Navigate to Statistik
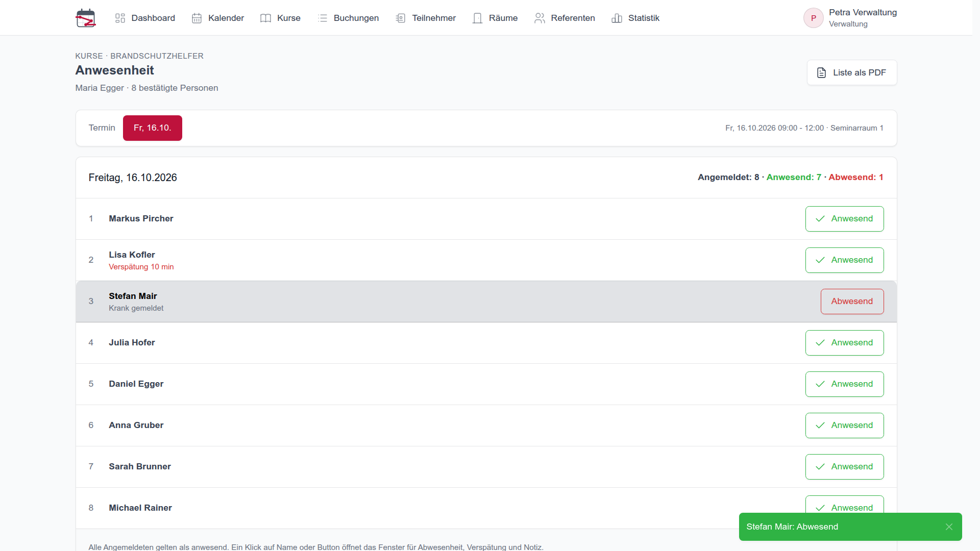The width and height of the screenshot is (980, 551). pos(635,18)
